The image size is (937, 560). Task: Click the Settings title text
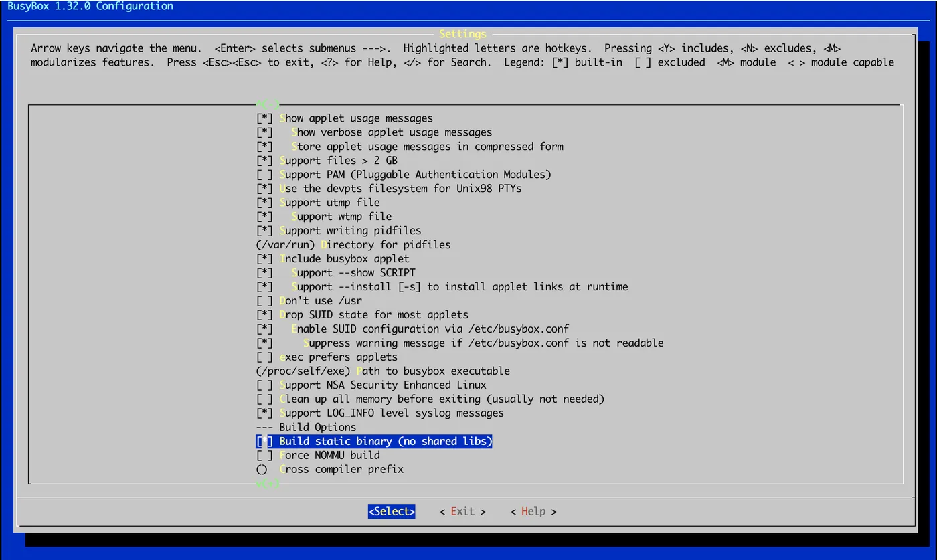tap(462, 34)
